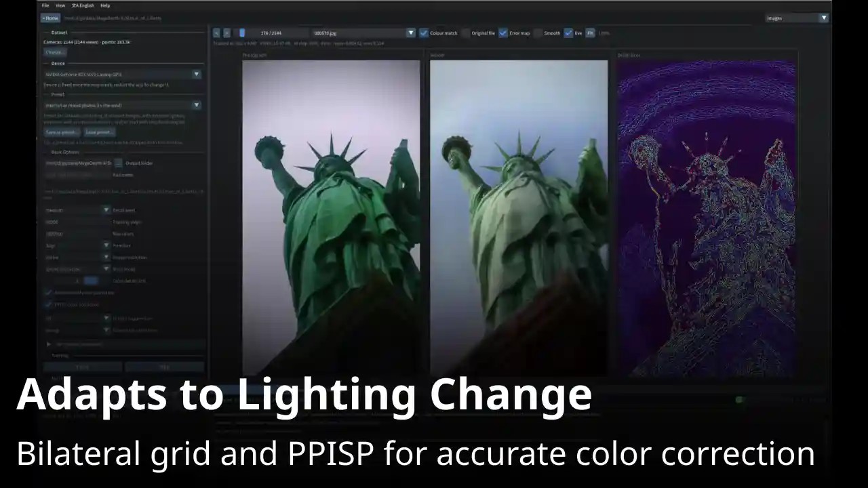Click the purple error map image
This screenshot has width=868, height=488.
[706, 218]
